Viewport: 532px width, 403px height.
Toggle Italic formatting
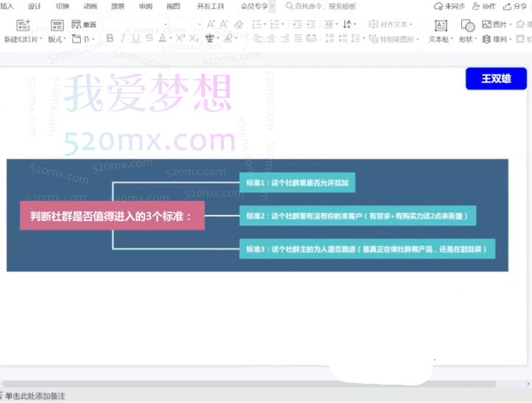point(122,38)
